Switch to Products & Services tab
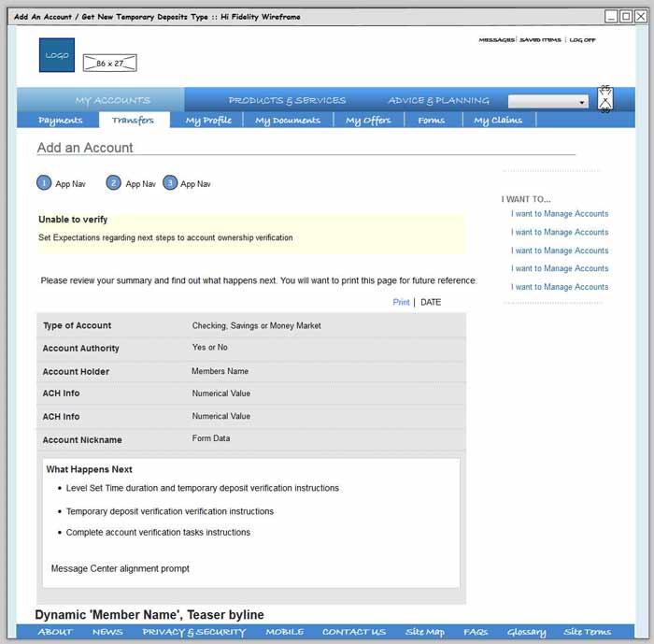The image size is (654, 644). pyautogui.click(x=287, y=100)
